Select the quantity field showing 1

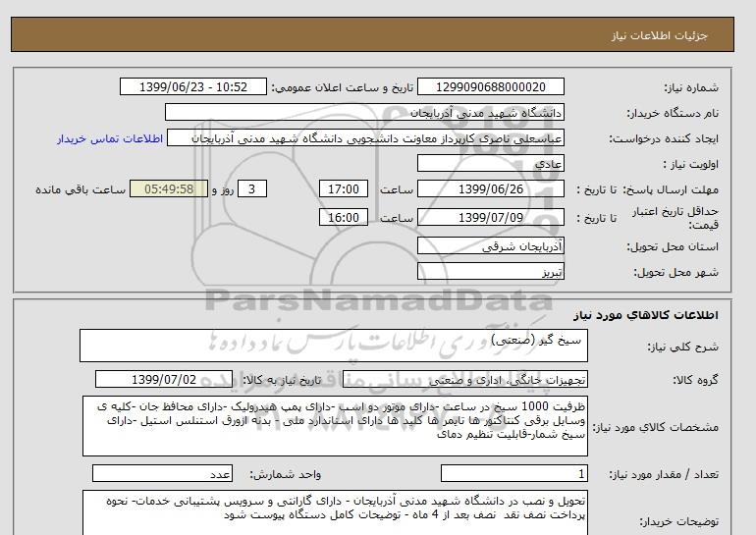pyautogui.click(x=514, y=474)
